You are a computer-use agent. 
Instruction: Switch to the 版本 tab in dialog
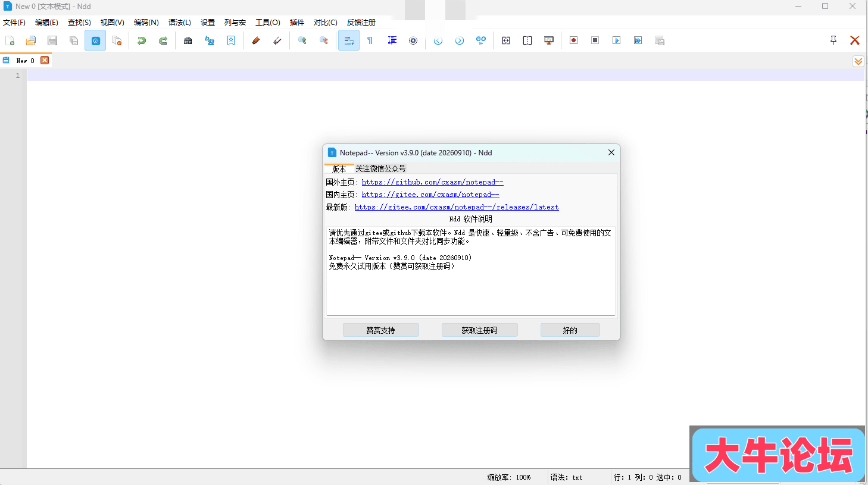click(339, 168)
